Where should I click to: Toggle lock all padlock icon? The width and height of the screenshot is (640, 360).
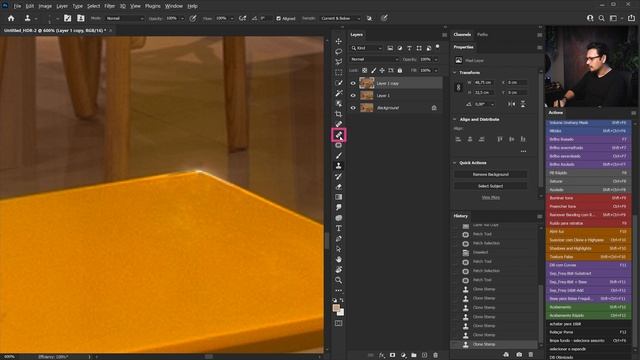400,71
